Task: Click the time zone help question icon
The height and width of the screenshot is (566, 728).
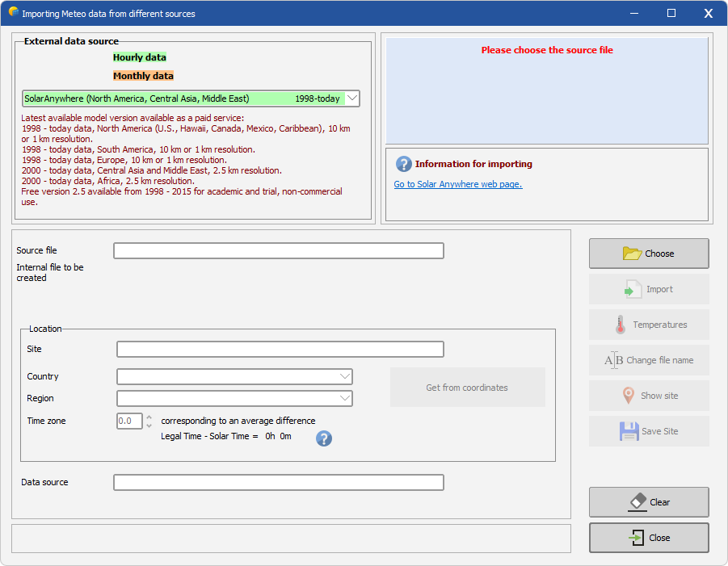Action: point(324,438)
